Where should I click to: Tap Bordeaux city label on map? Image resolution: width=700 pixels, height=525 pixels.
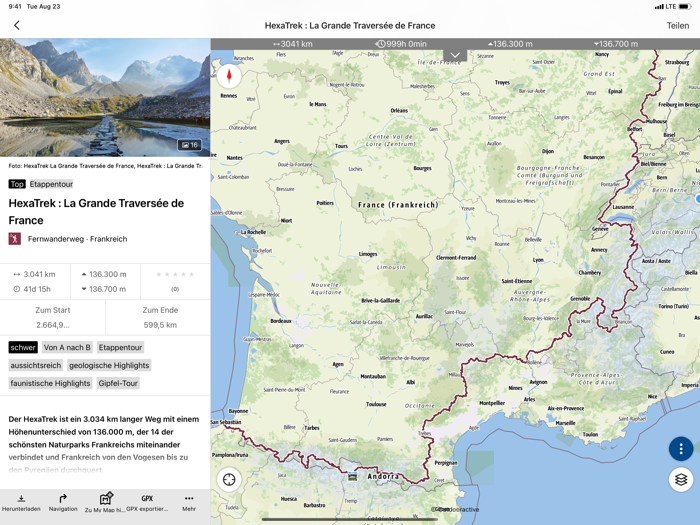(281, 321)
